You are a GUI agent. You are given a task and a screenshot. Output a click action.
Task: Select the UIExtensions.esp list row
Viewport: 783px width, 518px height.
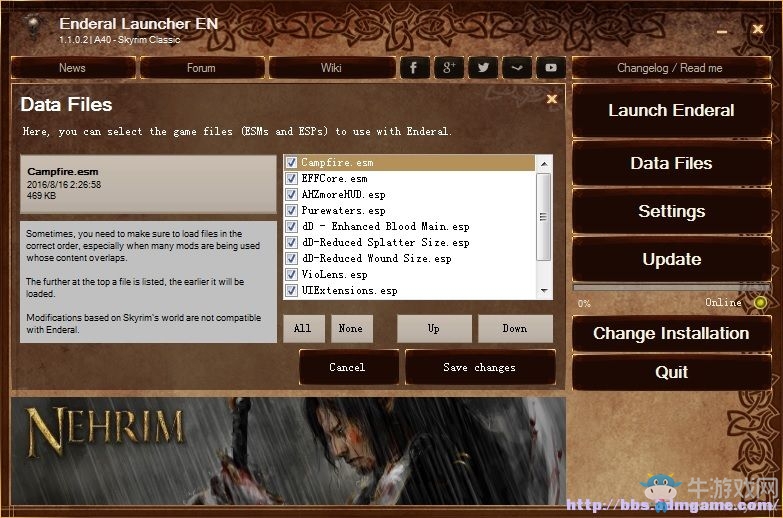[x=409, y=290]
